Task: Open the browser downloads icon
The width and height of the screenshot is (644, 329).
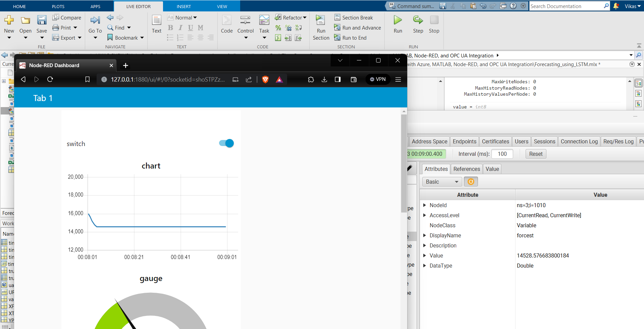Action: [x=324, y=79]
